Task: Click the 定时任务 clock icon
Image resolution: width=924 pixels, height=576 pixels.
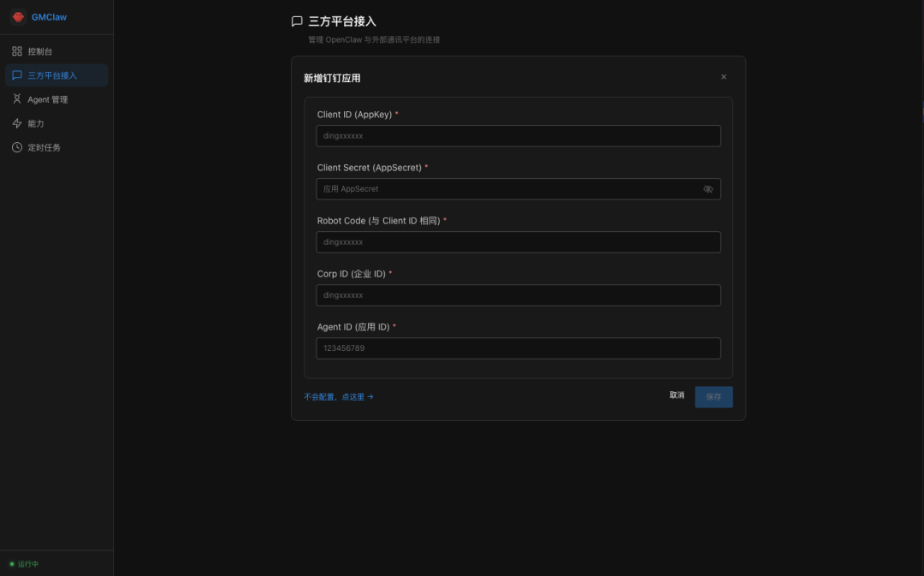Action: 17,147
